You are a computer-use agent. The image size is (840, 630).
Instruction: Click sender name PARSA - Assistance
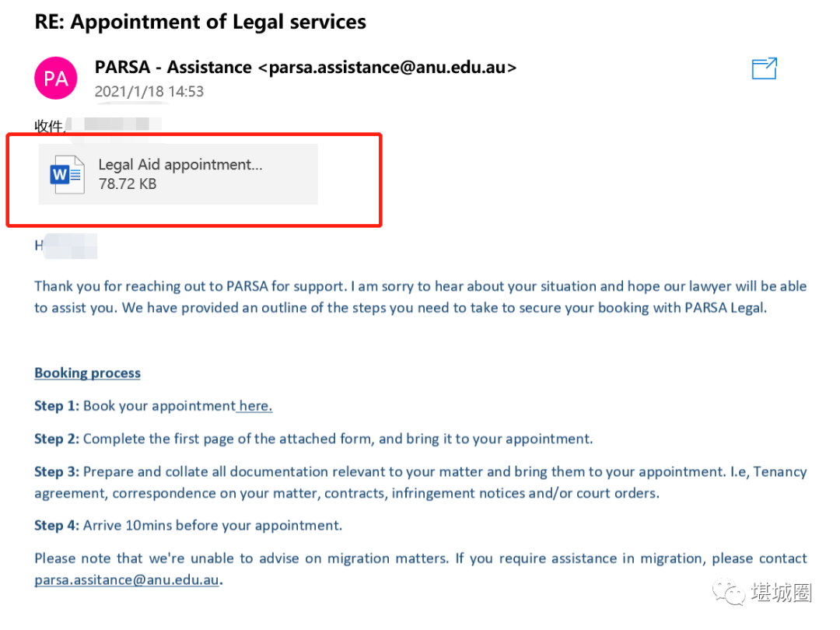(173, 67)
